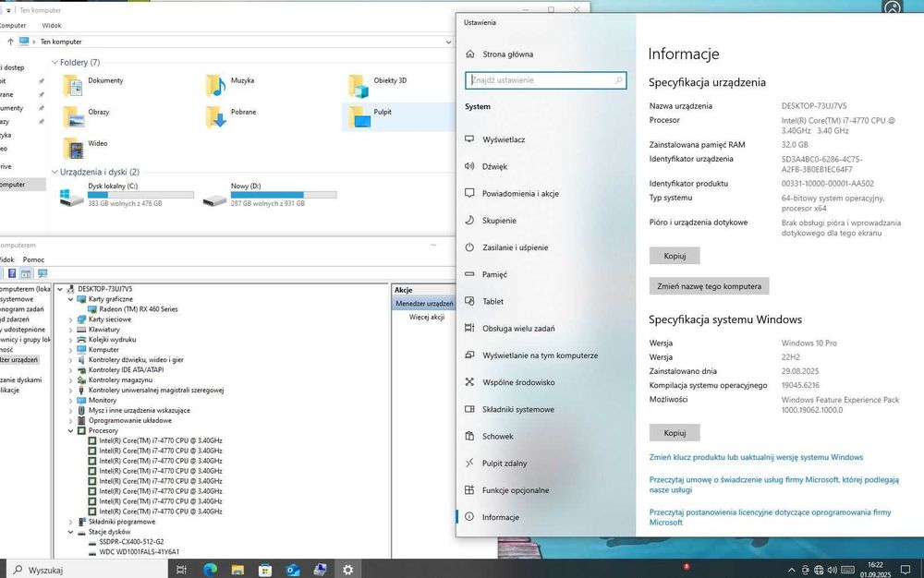Open Dokumenty folder in Explorer
The width and height of the screenshot is (924, 578).
point(94,85)
